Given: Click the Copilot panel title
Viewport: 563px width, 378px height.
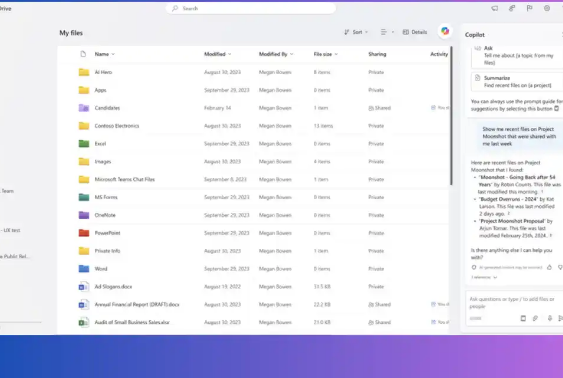Looking at the screenshot, I should tap(475, 35).
